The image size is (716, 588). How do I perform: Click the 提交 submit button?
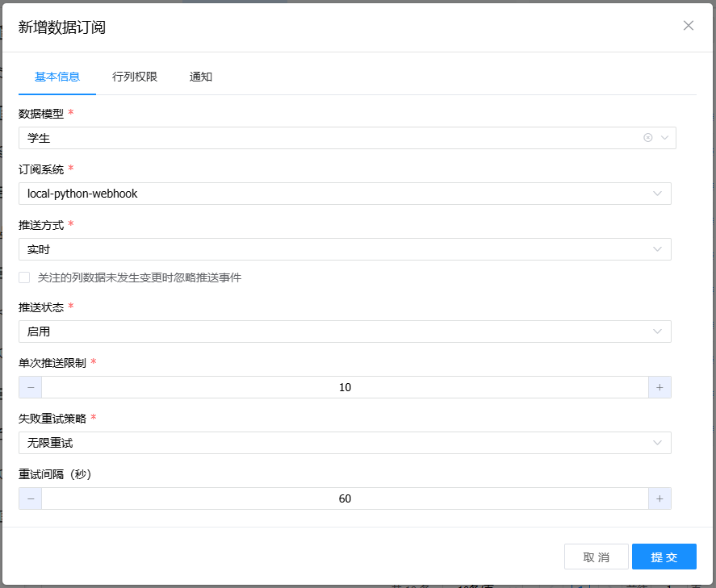coord(664,557)
